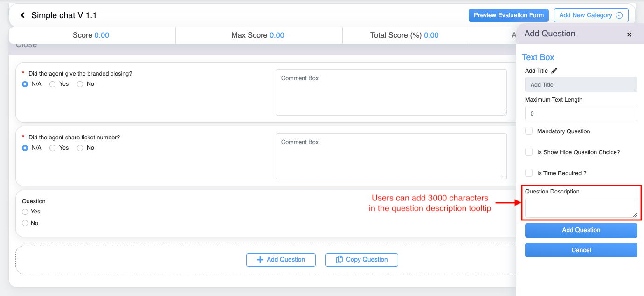This screenshot has width=644, height=296.
Task: Select Yes radio under Question
Action: (25, 212)
